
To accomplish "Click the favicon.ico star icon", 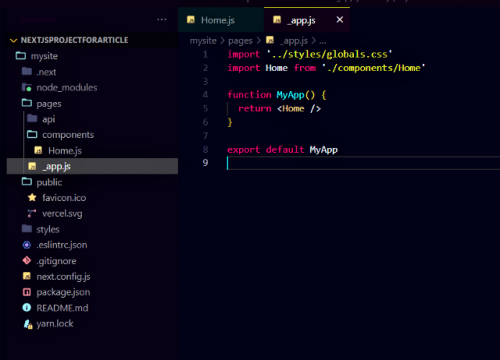I will click(32, 198).
